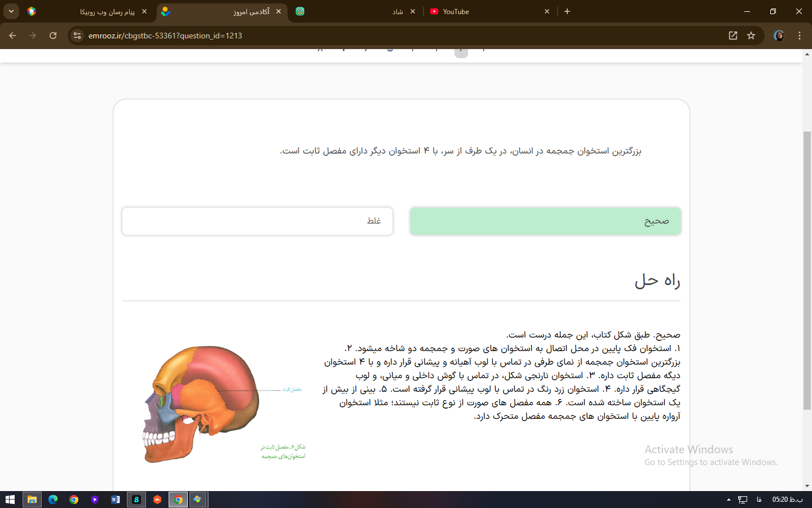View site information in the address bar
The image size is (812, 508).
[77, 36]
